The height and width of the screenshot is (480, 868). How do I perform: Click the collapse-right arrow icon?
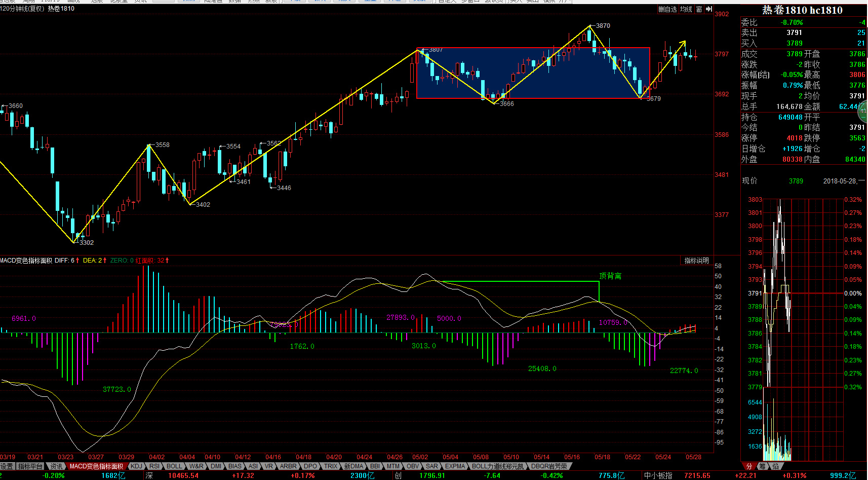click(x=709, y=9)
